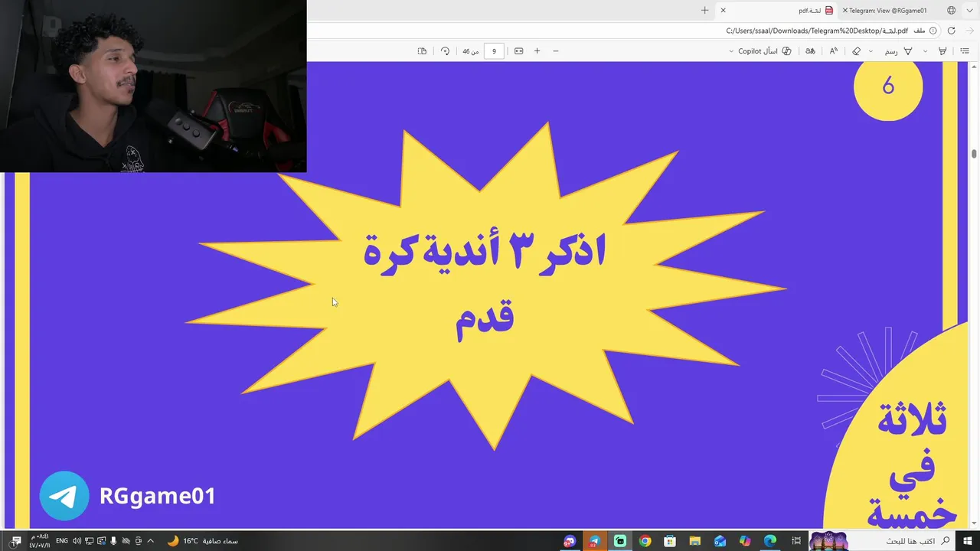980x551 pixels.
Task: Click the microphone tray icon
Action: (x=113, y=541)
